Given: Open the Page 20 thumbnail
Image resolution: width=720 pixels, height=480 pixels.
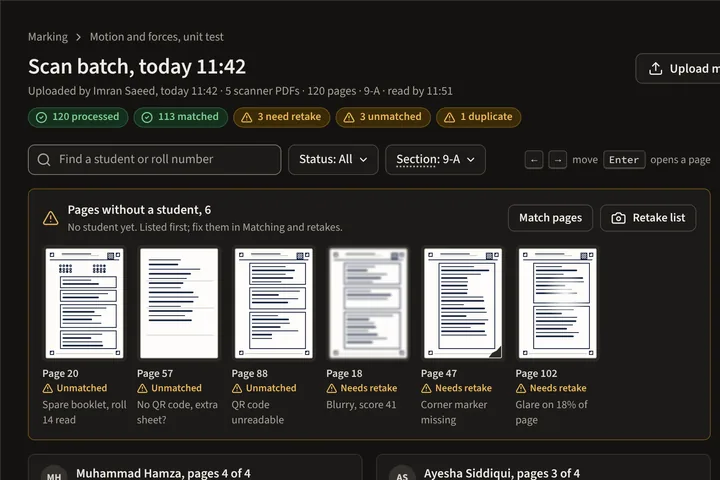Looking at the screenshot, I should (84, 303).
